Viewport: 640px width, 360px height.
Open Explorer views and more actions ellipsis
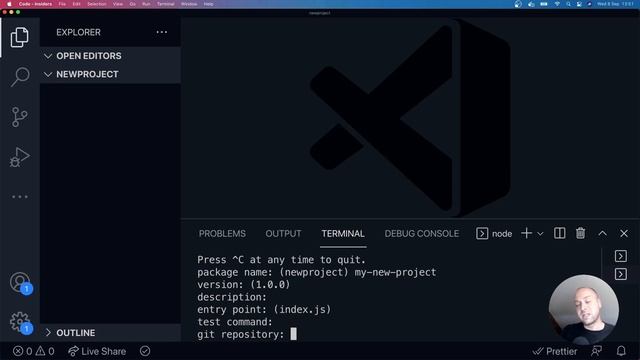coord(162,32)
